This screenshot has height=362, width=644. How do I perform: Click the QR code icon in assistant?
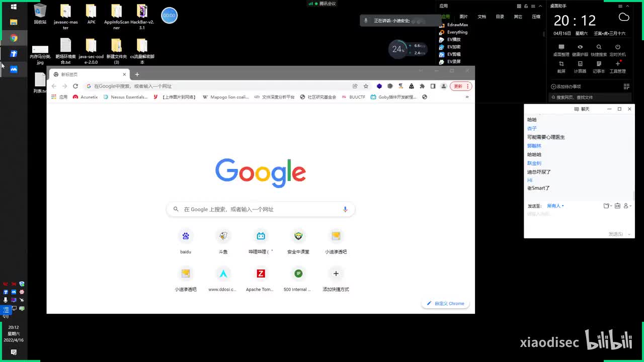(626, 86)
